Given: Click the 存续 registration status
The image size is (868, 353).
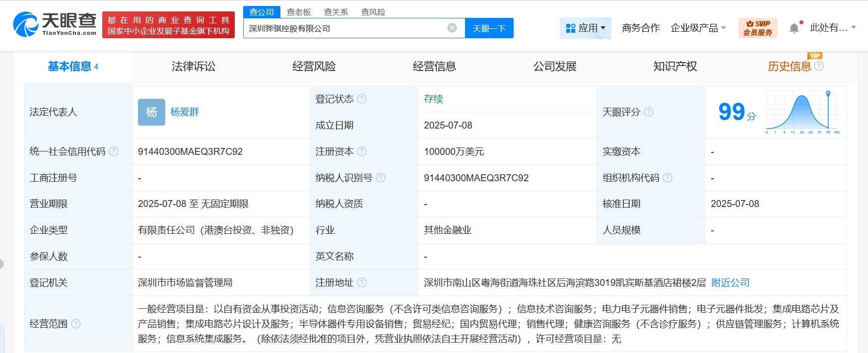Looking at the screenshot, I should 433,99.
